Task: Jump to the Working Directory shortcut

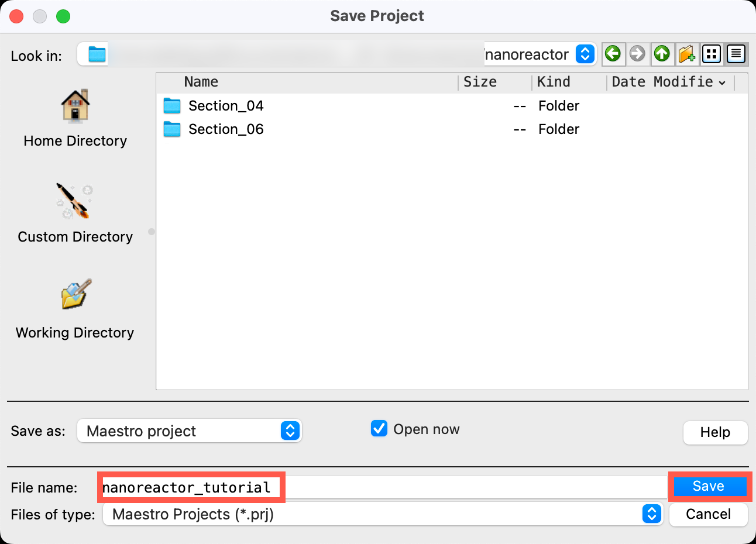Action: (x=75, y=309)
